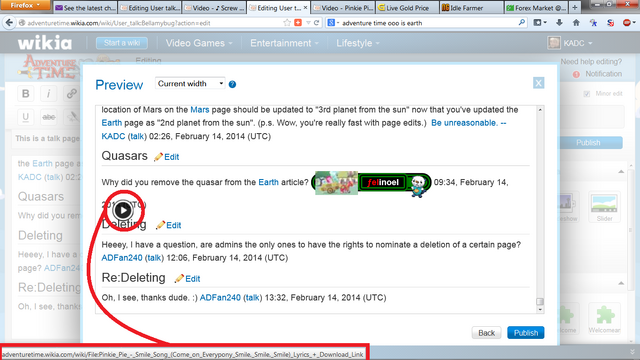Viewport: 640px width, 360px height.
Task: Click the insert link icon in editor
Action: coord(71,93)
